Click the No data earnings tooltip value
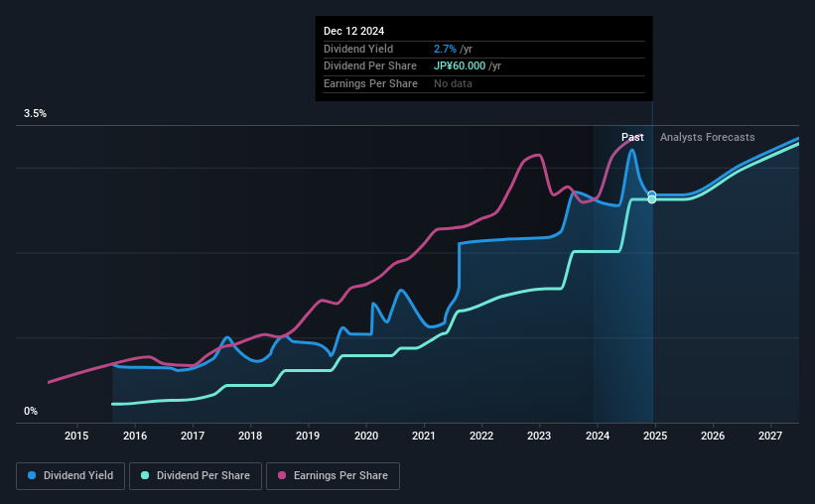815x504 pixels. coord(453,83)
